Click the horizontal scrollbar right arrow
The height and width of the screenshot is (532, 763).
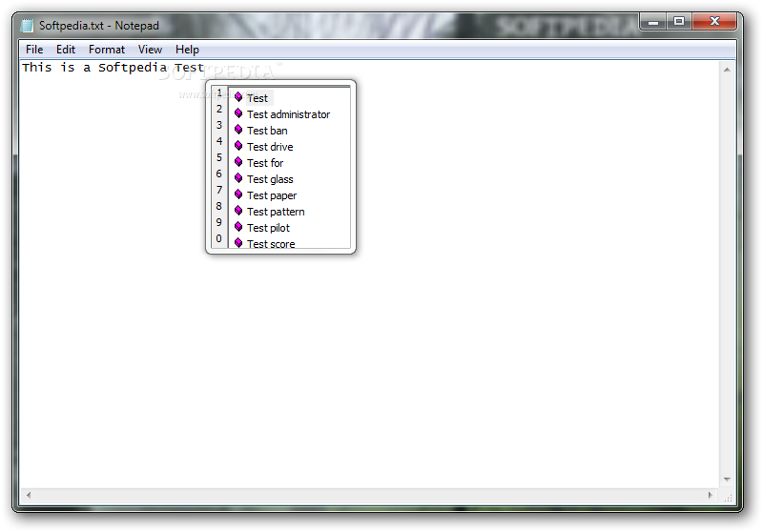(711, 495)
